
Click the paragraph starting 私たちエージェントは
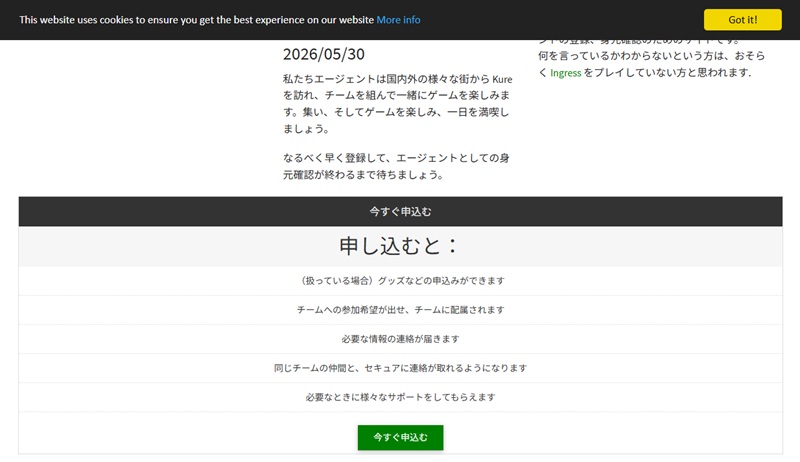[397, 103]
